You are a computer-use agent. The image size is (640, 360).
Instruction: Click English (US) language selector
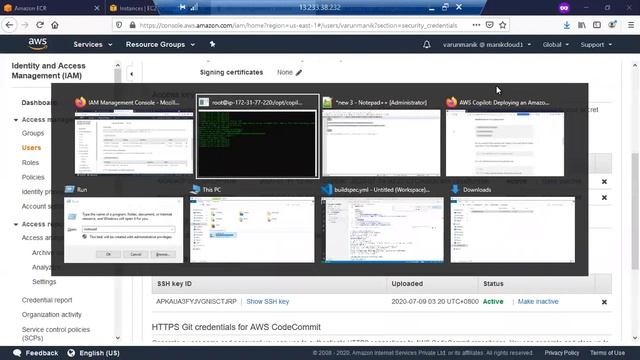(99, 353)
